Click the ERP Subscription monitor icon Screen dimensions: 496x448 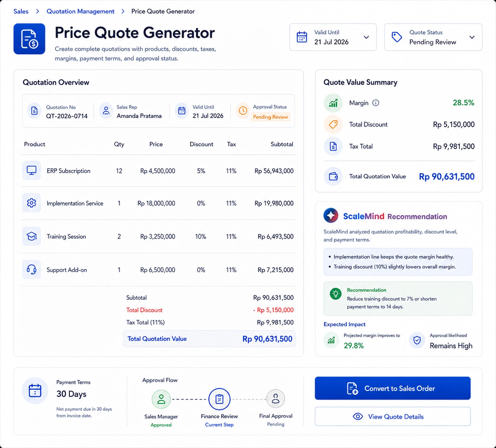31,170
